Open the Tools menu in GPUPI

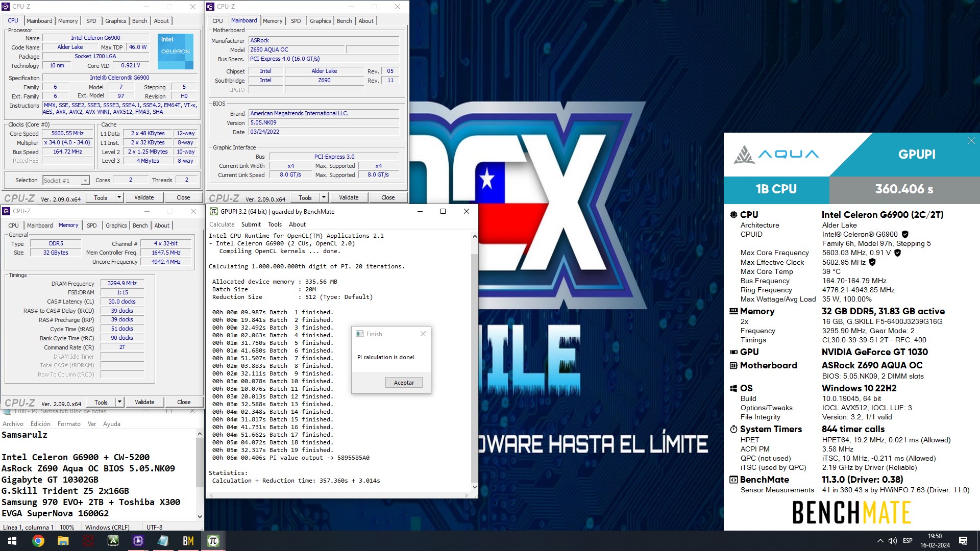(275, 224)
